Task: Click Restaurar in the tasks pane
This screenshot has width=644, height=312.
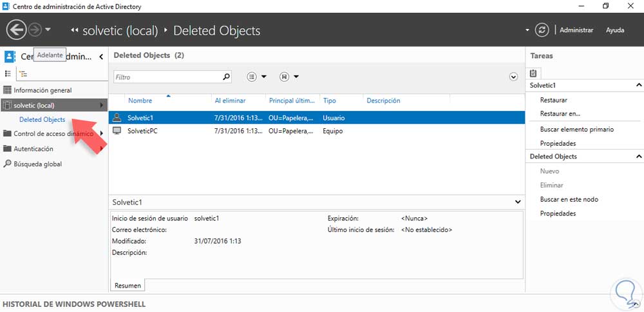Action: (x=554, y=101)
